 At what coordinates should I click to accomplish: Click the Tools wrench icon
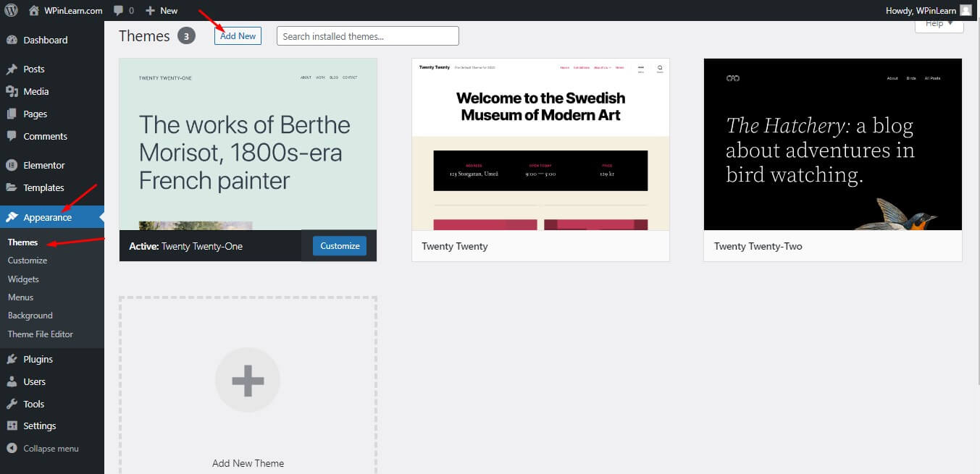pos(12,404)
